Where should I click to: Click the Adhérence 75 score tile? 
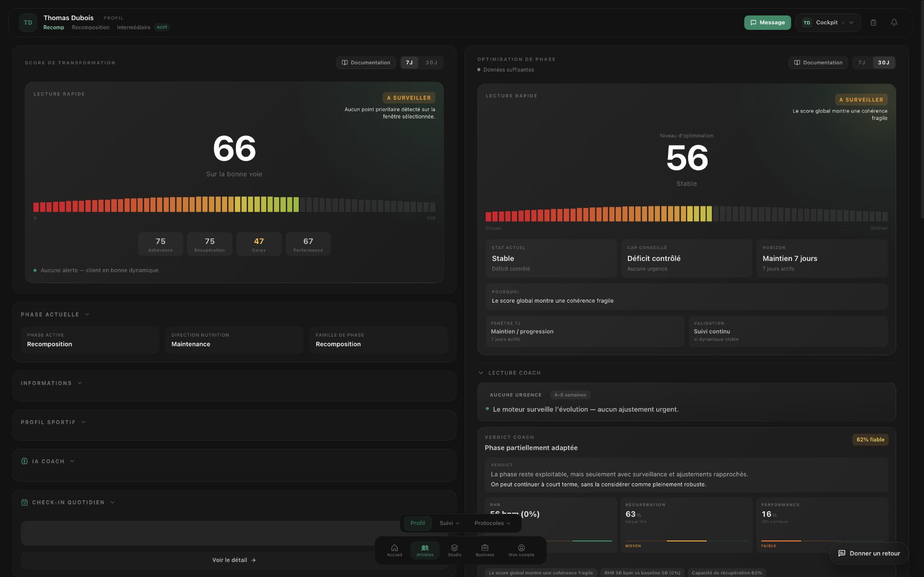160,244
